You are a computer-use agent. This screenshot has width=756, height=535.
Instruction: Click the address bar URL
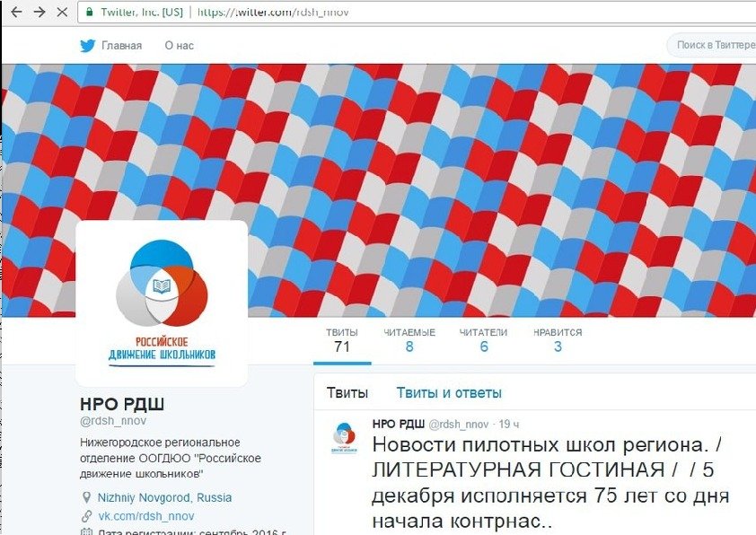(273, 12)
